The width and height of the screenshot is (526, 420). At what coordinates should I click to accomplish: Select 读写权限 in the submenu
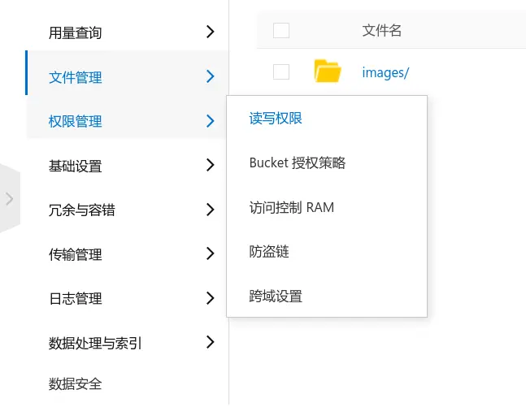[276, 119]
